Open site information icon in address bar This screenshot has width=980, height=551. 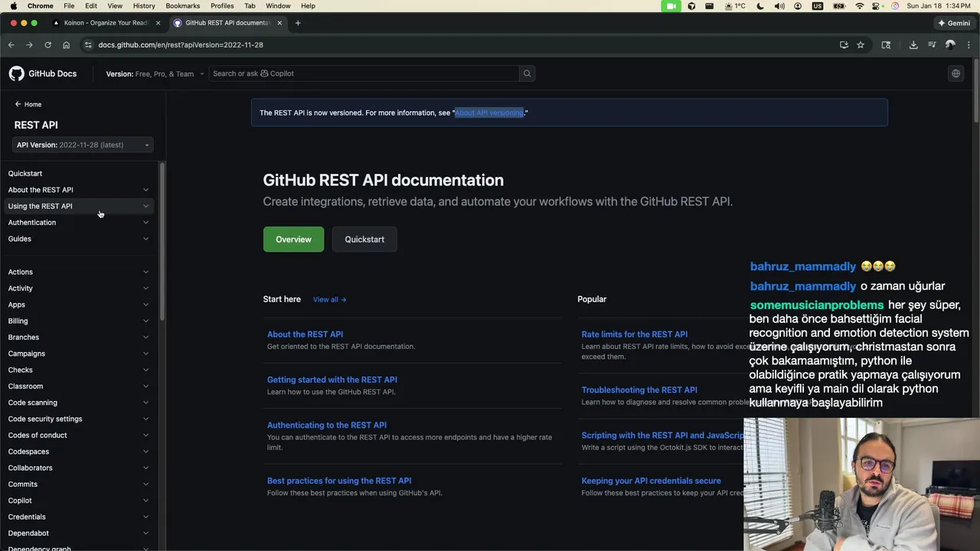[x=88, y=45]
